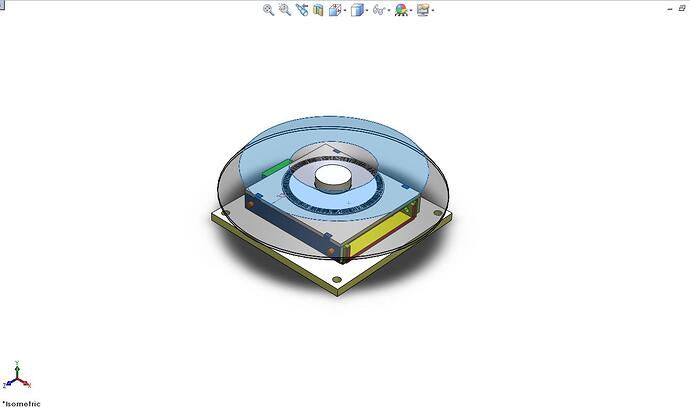The image size is (690, 408).
Task: Click the View Settings monitor icon
Action: pyautogui.click(x=423, y=10)
